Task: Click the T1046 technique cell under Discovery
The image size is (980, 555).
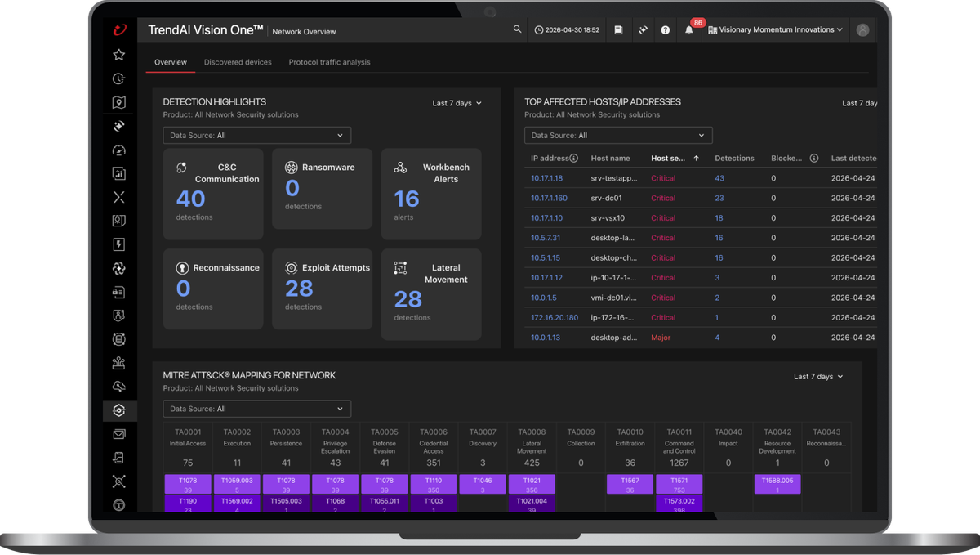Action: [483, 485]
